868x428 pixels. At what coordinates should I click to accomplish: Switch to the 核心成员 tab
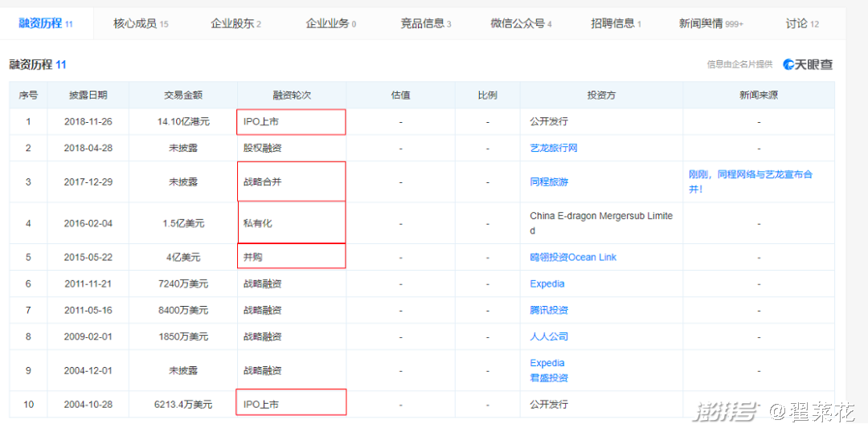click(141, 23)
